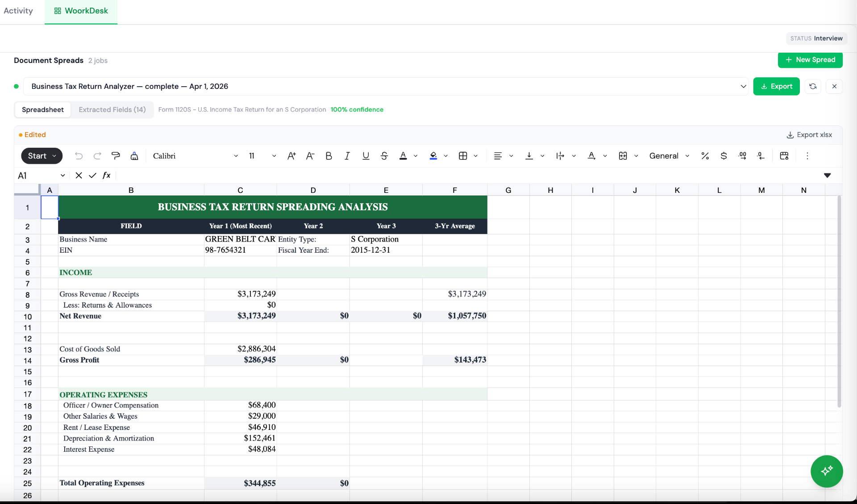Toggle Bold formatting

[x=329, y=156]
